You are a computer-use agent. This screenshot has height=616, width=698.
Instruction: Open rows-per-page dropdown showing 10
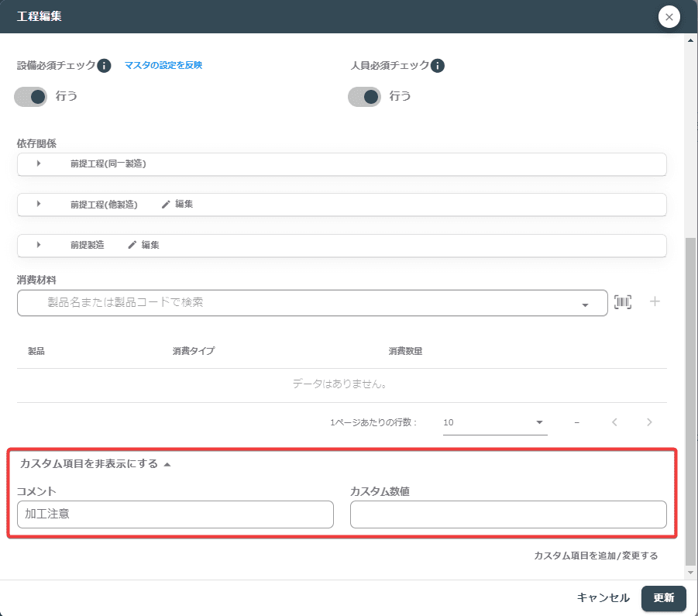[495, 422]
